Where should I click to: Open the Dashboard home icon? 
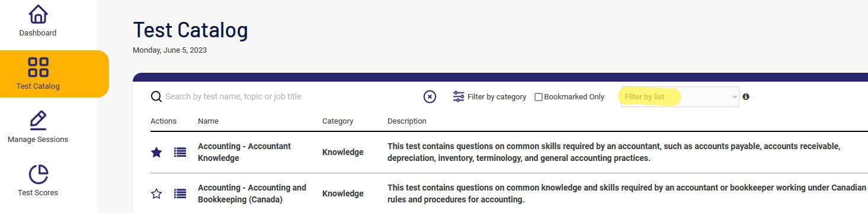(38, 15)
